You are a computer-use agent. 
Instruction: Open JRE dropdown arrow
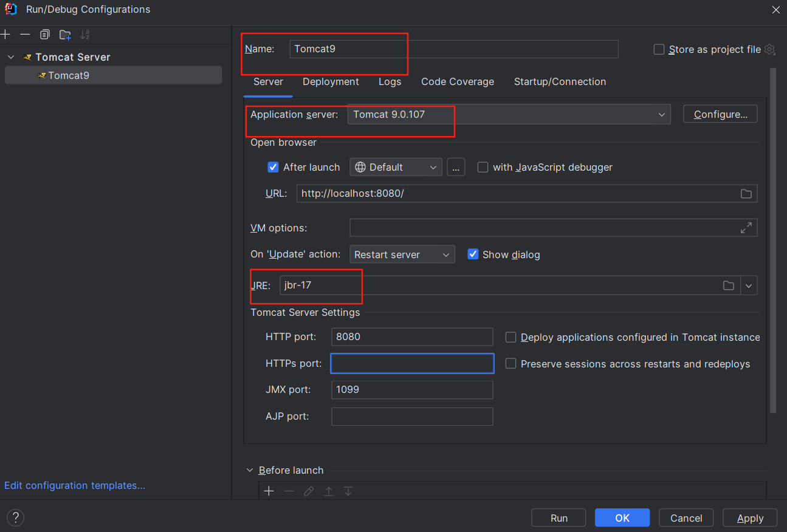(749, 285)
